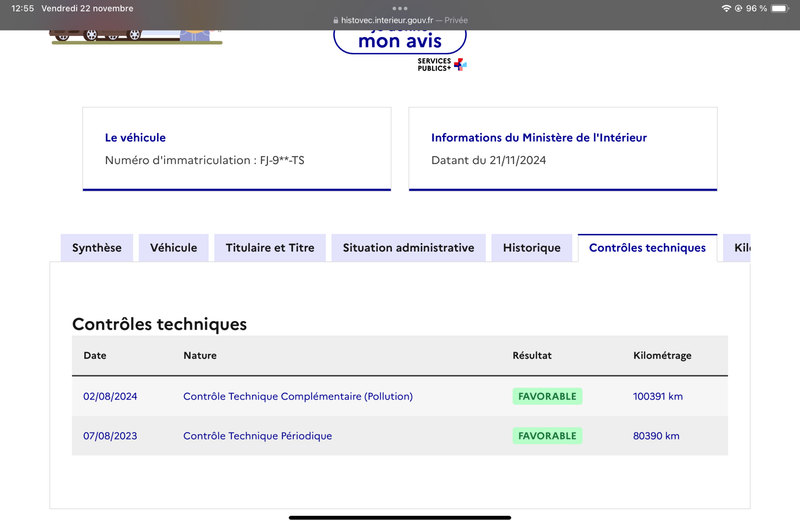Click the Services Publics+ logo
This screenshot has width=800, height=525.
[x=442, y=64]
